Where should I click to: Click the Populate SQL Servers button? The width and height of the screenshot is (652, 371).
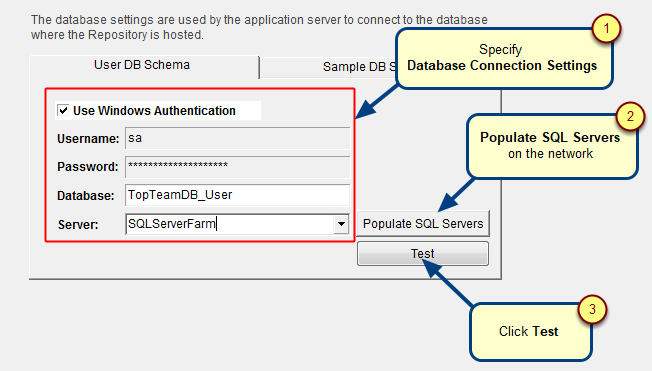point(423,224)
